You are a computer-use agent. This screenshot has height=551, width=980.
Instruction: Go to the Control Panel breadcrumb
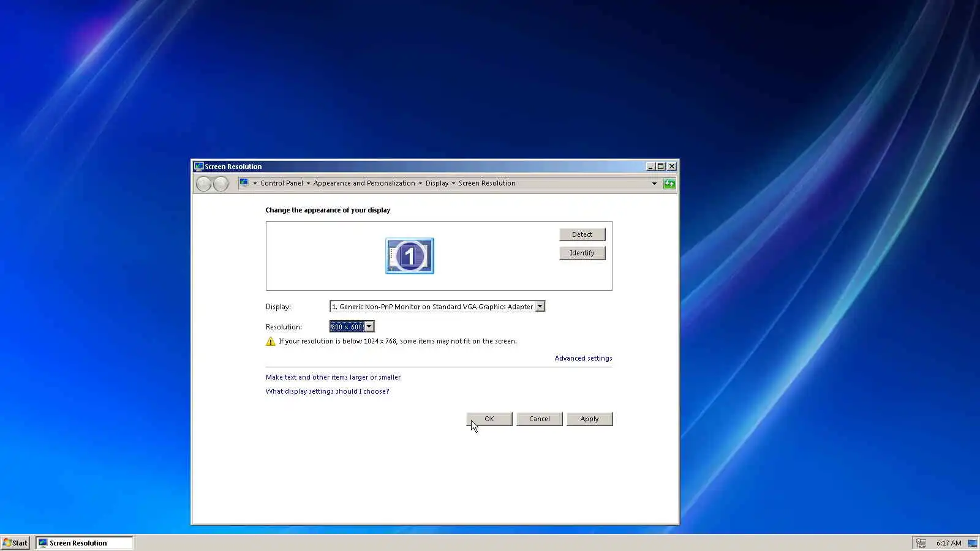[282, 183]
